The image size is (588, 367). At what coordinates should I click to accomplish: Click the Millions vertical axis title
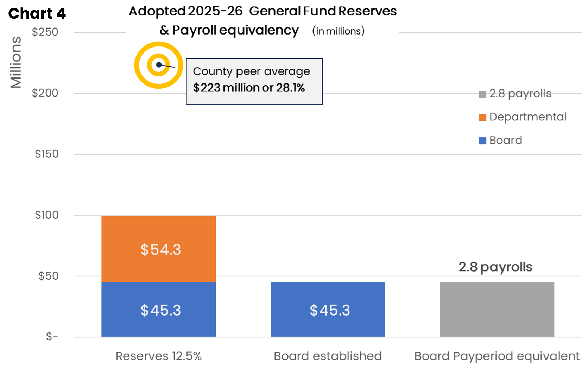pos(16,62)
